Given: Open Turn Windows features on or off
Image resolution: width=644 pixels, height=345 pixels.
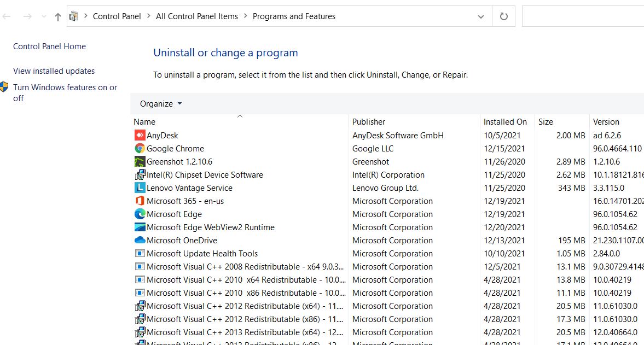Looking at the screenshot, I should pyautogui.click(x=65, y=93).
